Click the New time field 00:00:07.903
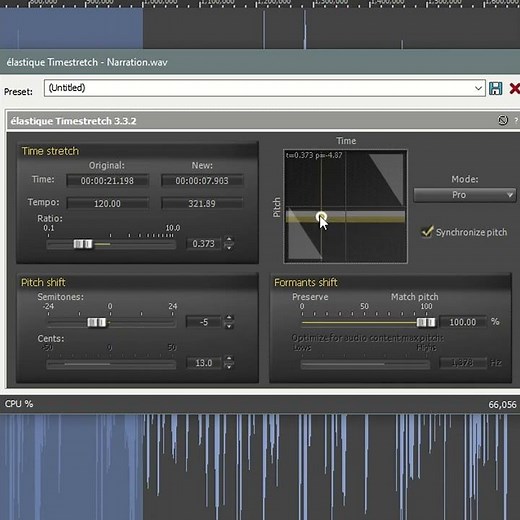This screenshot has width=520, height=520. (202, 181)
